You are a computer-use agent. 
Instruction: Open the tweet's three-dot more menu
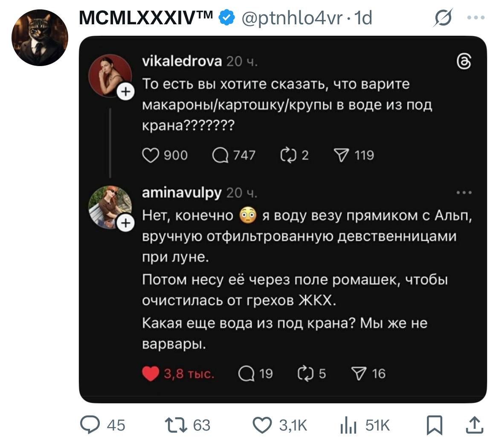tap(476, 18)
